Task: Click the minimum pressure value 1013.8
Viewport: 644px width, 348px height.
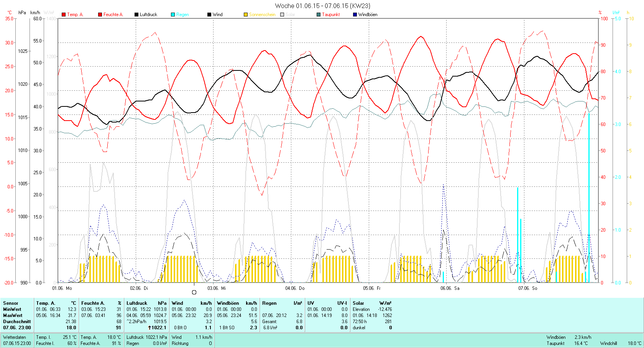Action: point(160,309)
